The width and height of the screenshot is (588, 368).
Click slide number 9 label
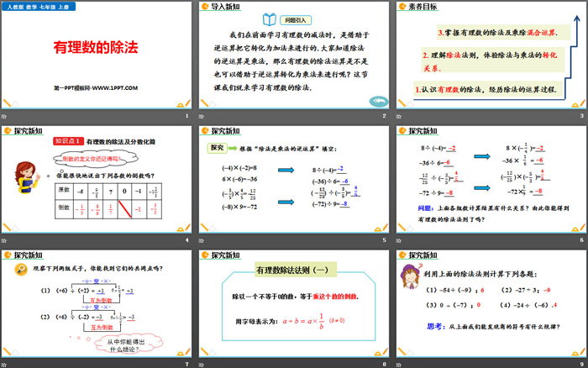581,365
